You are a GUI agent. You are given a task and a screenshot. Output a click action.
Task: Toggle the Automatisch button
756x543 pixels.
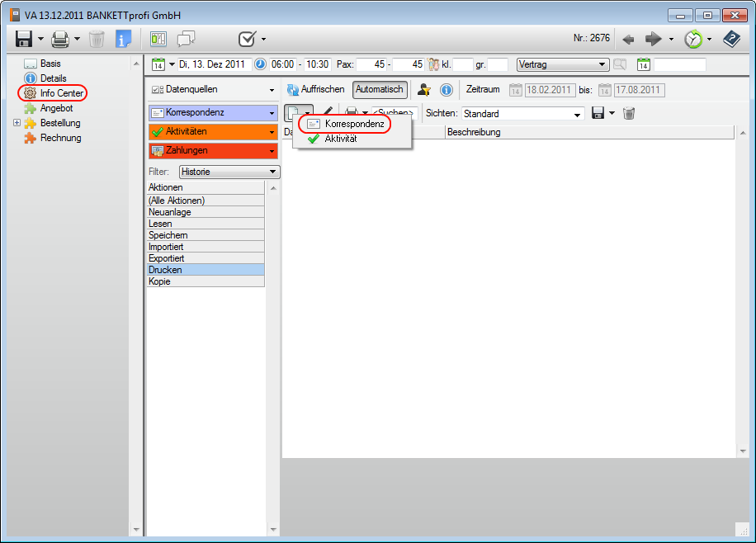click(380, 90)
